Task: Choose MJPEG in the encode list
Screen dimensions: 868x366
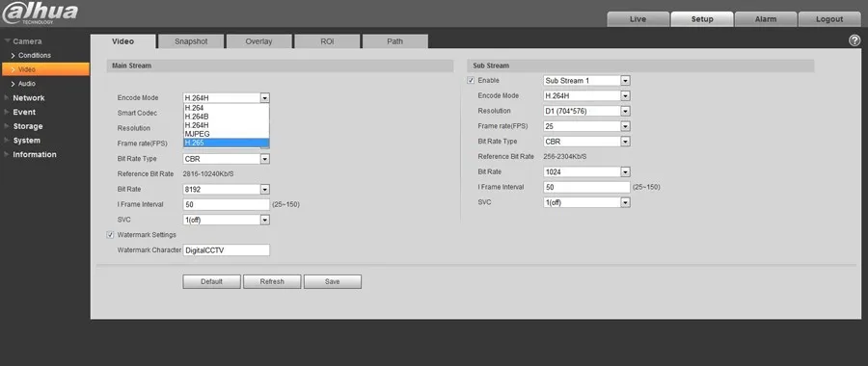Action: [226, 134]
